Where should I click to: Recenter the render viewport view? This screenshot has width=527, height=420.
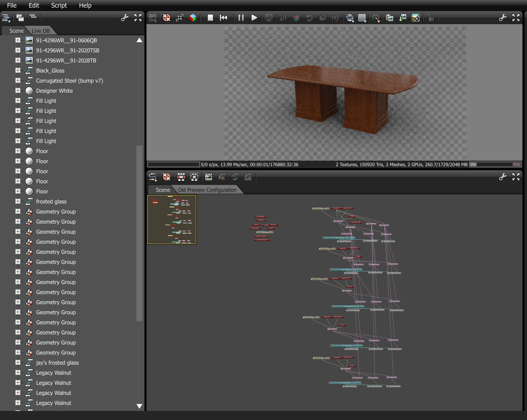[167, 18]
